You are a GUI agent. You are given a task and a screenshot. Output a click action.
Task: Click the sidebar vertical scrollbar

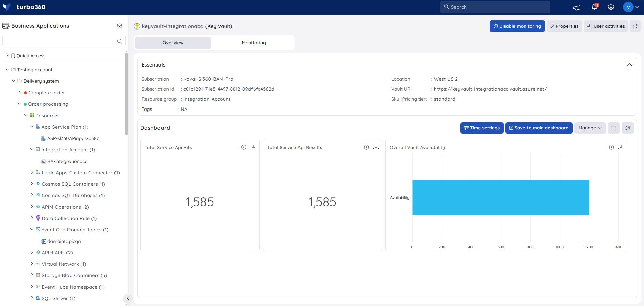[x=126, y=94]
